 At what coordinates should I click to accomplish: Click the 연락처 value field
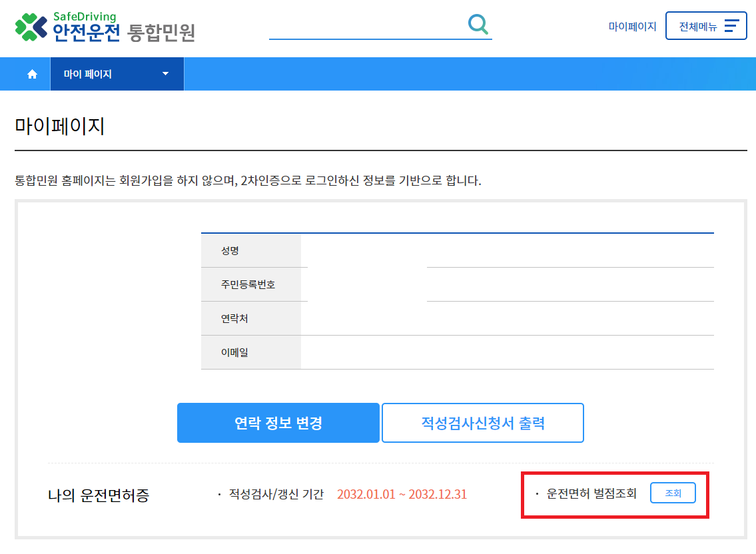tap(506, 318)
